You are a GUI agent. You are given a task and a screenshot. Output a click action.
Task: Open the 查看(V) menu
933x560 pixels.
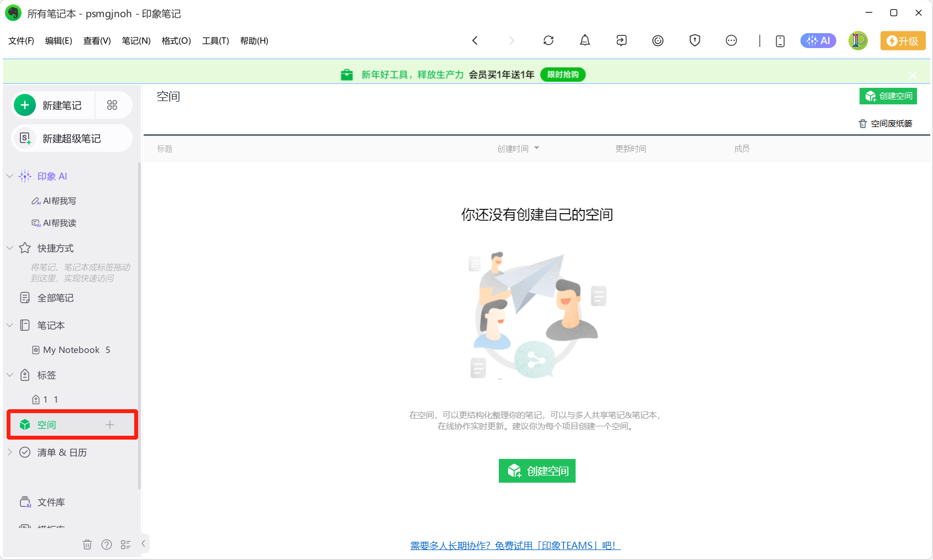pyautogui.click(x=97, y=41)
